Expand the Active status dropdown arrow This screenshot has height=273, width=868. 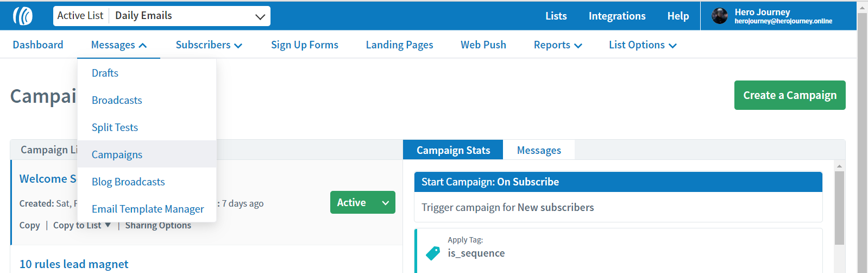[386, 203]
